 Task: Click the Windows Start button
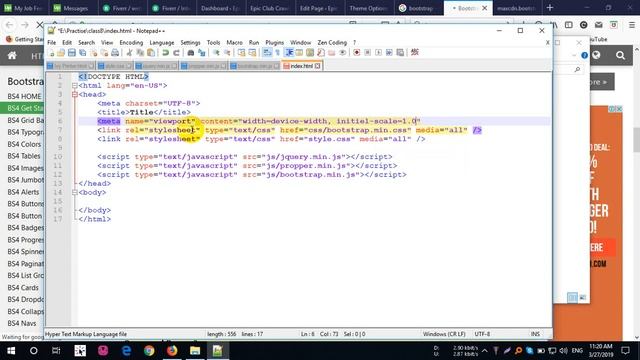[11, 351]
